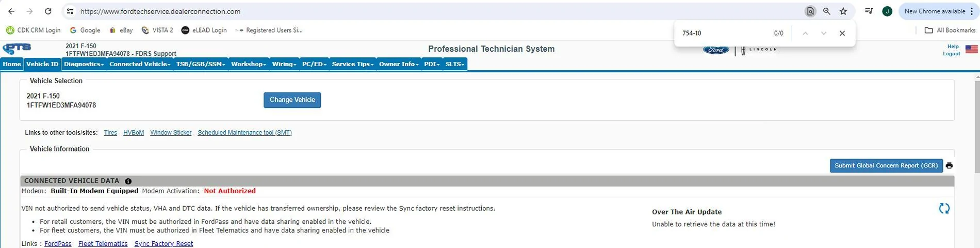Go back with browser back arrow
Viewport: 980px width, 248px height.
11,11
